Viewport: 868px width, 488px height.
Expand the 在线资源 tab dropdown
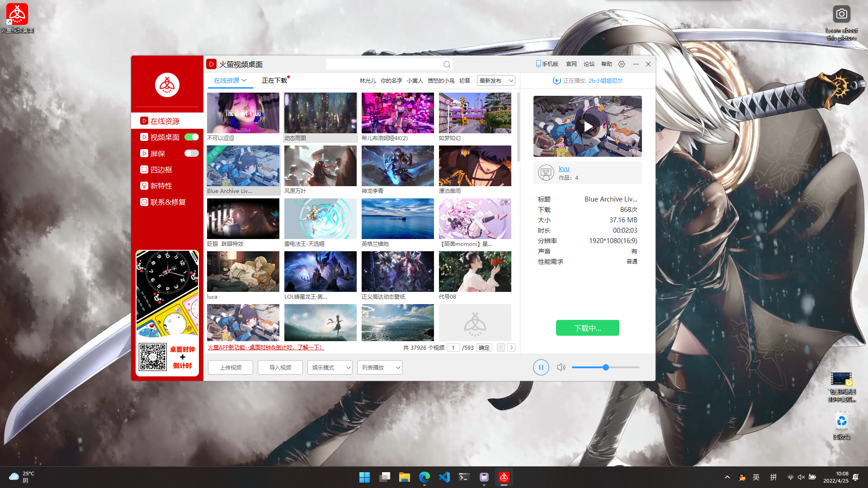[244, 80]
